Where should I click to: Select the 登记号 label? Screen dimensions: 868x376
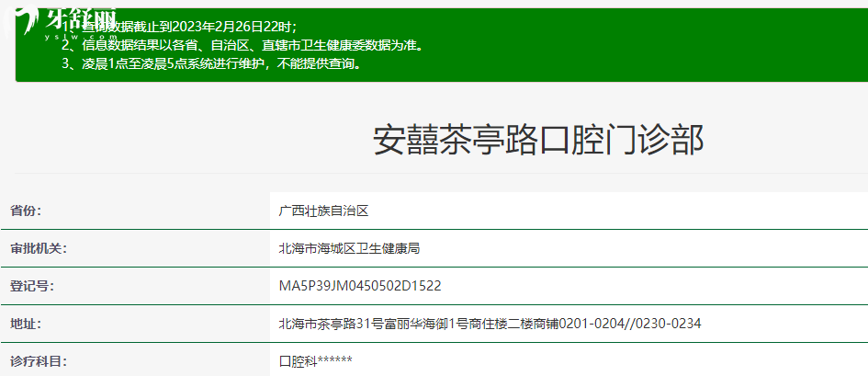click(31, 286)
